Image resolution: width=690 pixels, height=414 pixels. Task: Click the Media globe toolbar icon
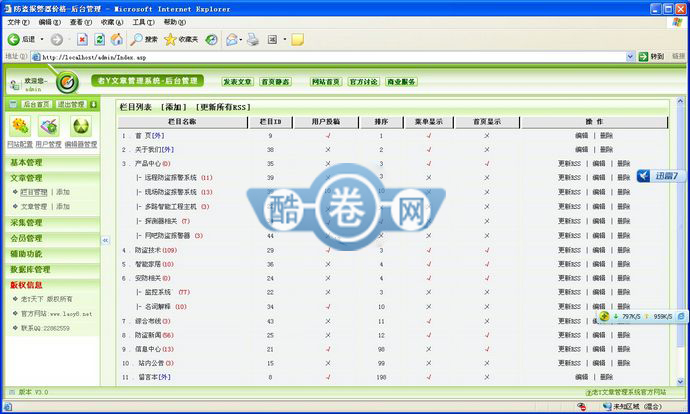coord(211,40)
